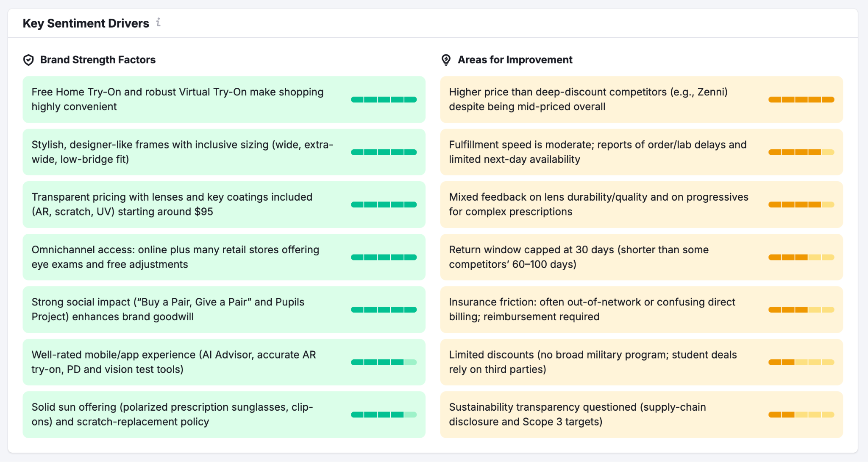Click the shield icon next to Brand Strength Factors
The image size is (868, 462).
click(x=28, y=60)
